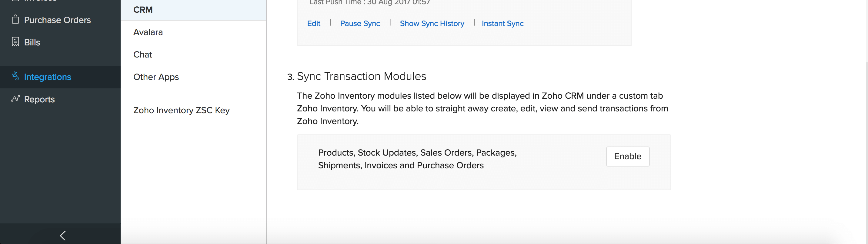Select the Integrations sidebar label

point(48,77)
